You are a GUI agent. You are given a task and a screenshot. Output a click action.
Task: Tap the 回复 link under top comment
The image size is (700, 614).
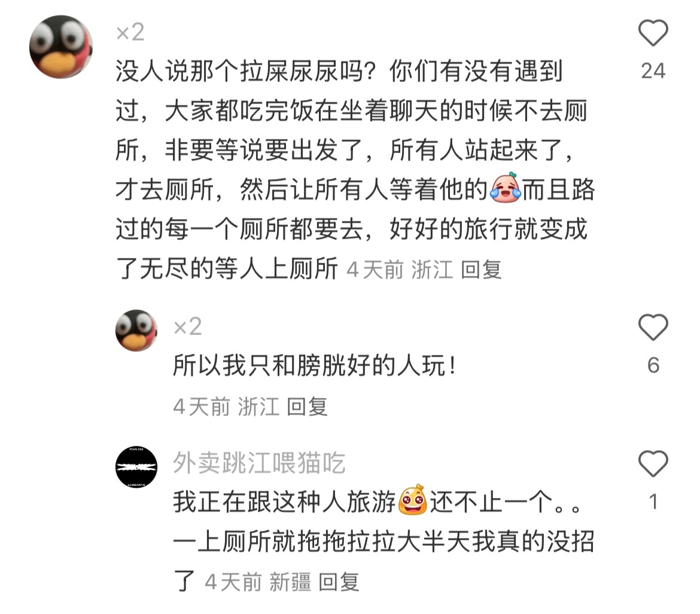click(481, 270)
